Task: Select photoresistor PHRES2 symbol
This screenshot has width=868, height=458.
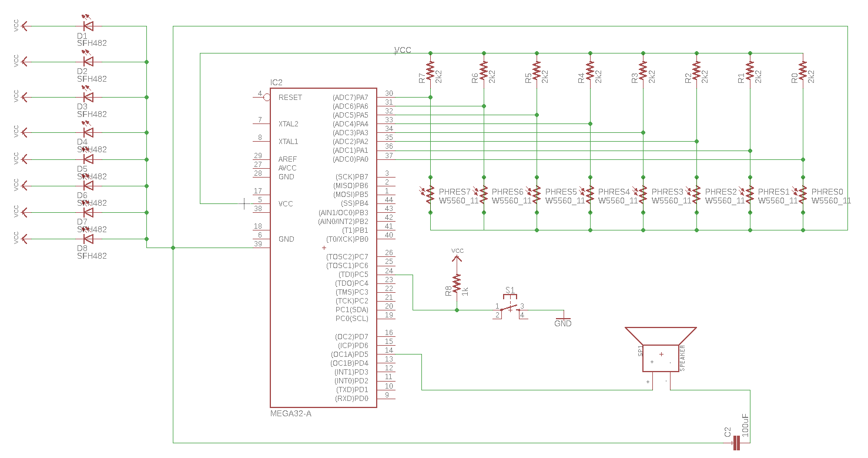Action: click(693, 195)
